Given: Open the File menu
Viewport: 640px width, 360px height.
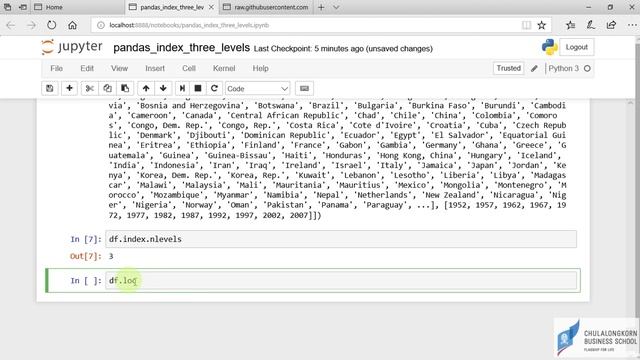Looking at the screenshot, I should (x=56, y=69).
